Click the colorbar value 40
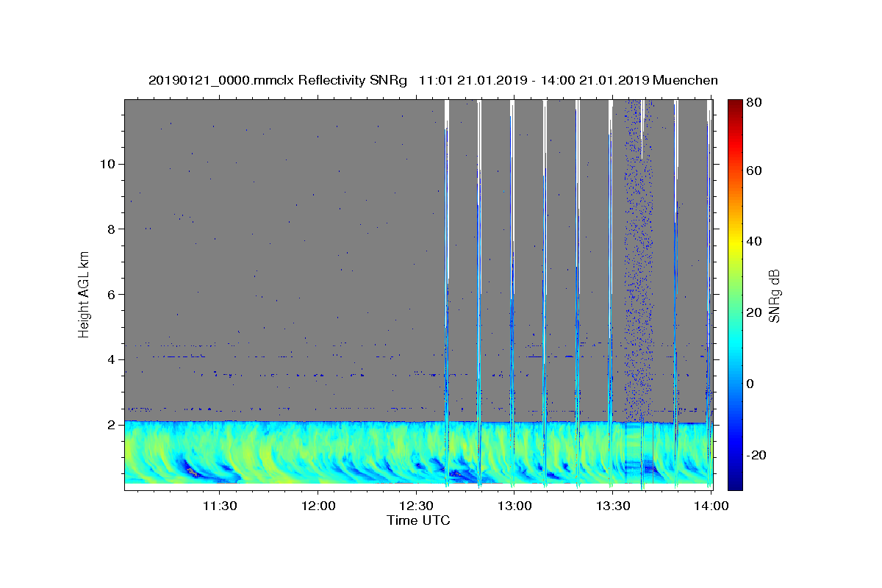The width and height of the screenshot is (882, 588). [x=754, y=241]
